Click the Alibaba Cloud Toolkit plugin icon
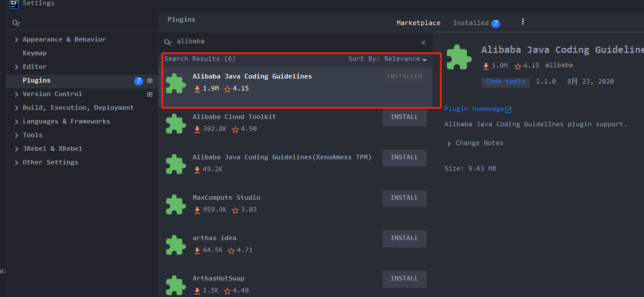644x297 pixels. pos(176,124)
